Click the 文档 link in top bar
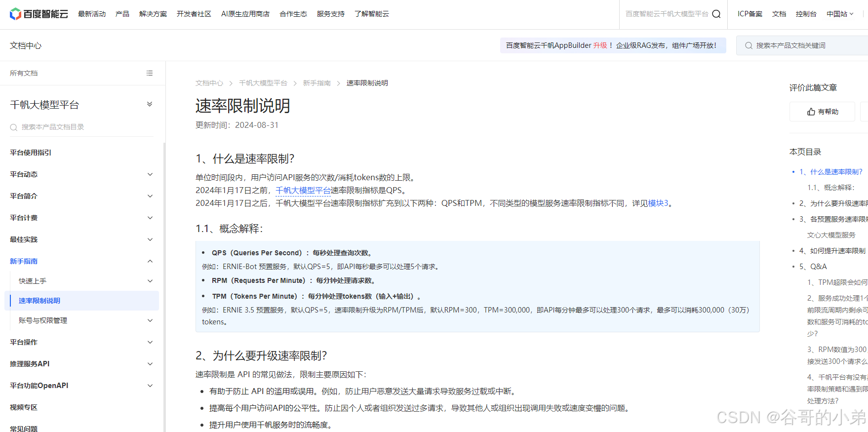The height and width of the screenshot is (432, 868). [779, 14]
